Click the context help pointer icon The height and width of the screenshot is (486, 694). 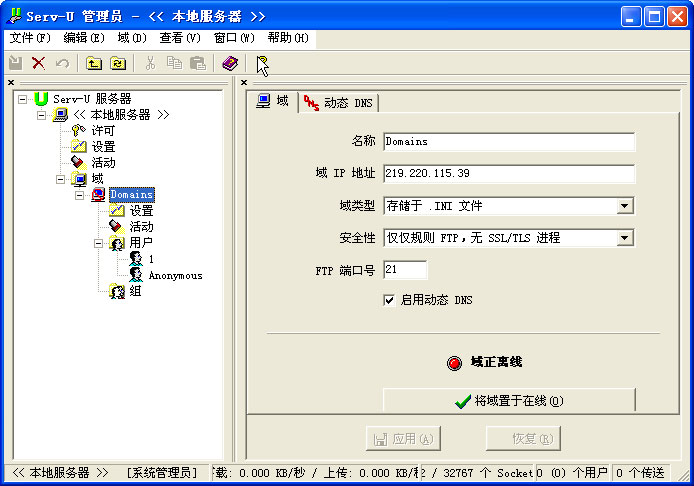262,66
